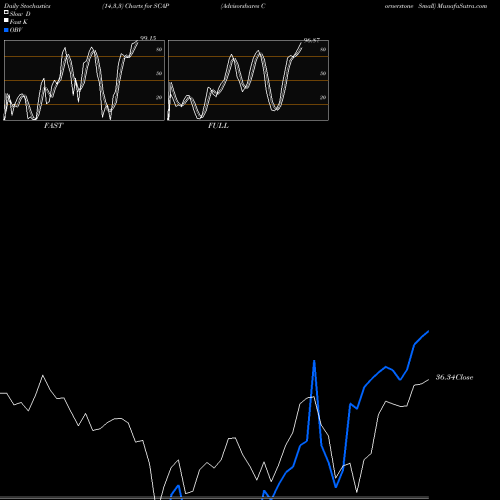Click the 80 level label in FAST chart
This screenshot has height=500, width=500.
[x=159, y=49]
